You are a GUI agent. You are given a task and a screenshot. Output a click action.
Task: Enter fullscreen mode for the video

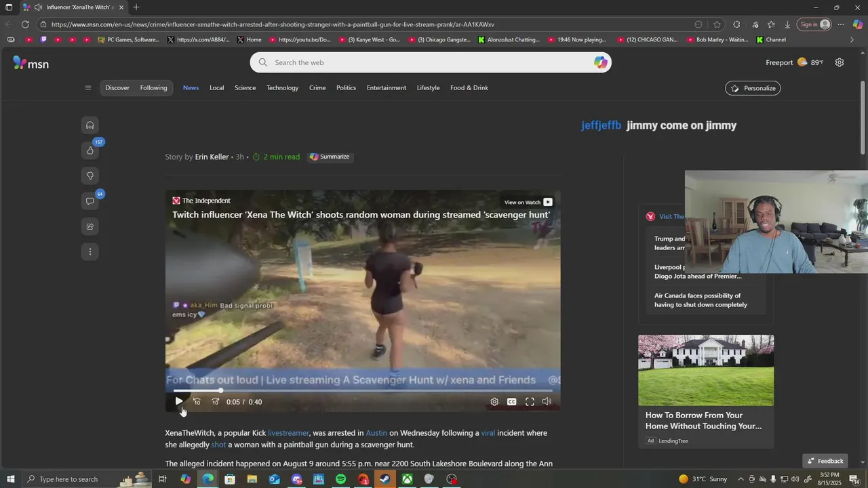click(530, 402)
